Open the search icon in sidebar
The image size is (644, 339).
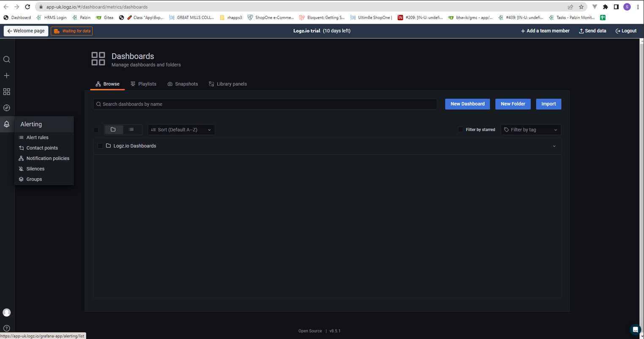point(7,60)
